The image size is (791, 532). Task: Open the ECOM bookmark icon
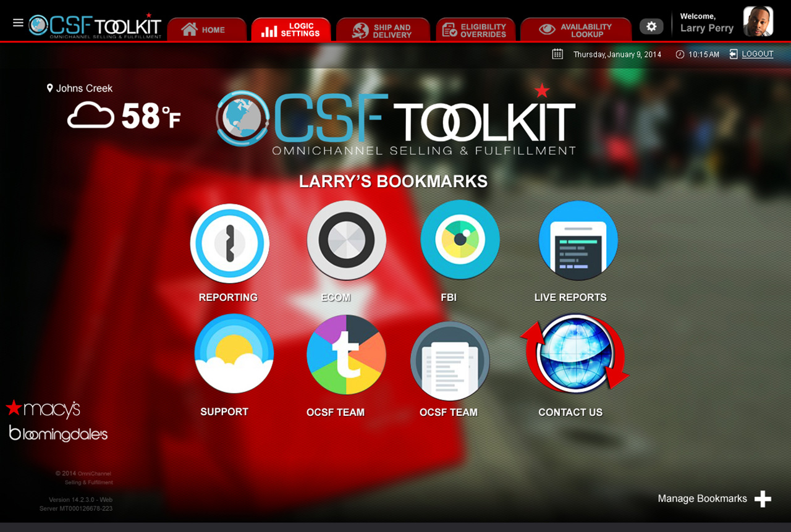(346, 240)
